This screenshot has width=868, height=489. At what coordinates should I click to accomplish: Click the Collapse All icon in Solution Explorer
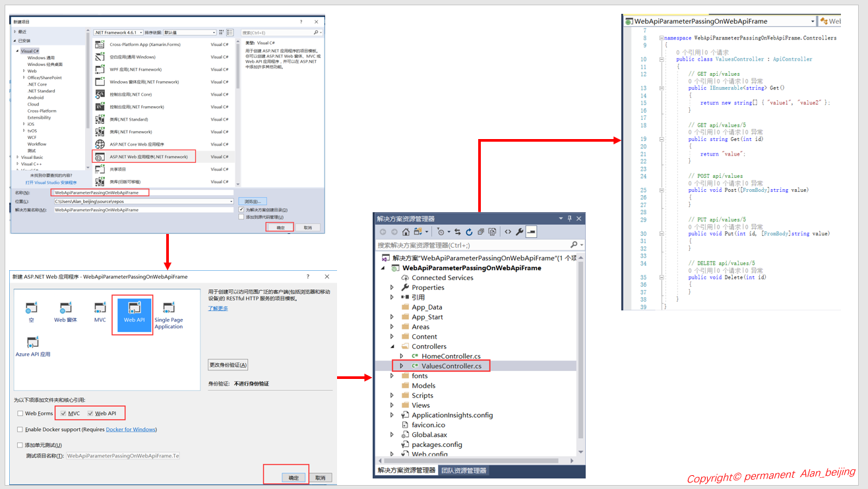click(481, 232)
